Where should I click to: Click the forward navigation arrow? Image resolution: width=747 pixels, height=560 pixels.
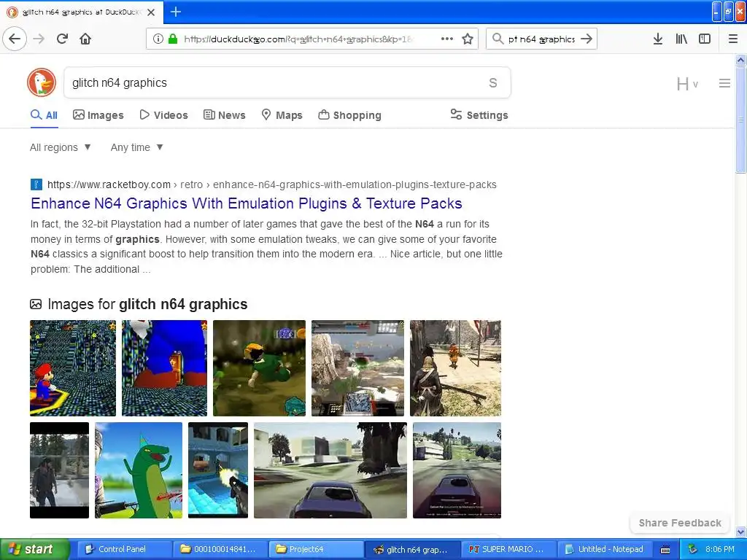coord(39,39)
